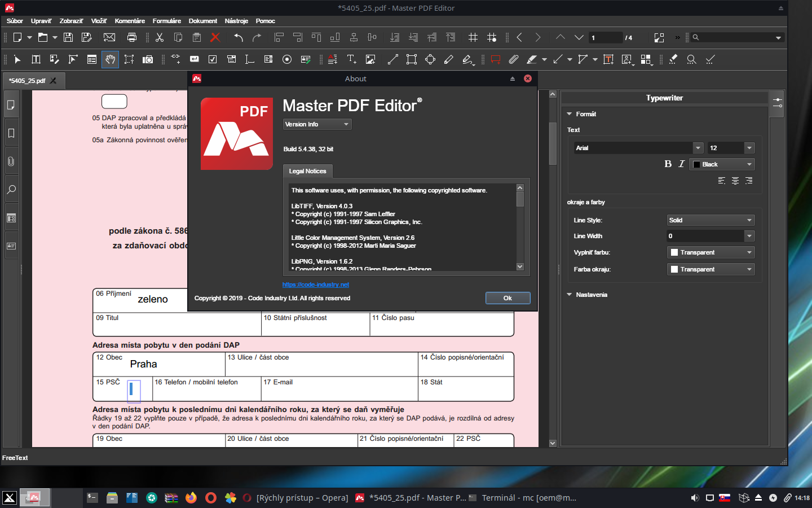
Task: Print the document with the printer icon
Action: pyautogui.click(x=132, y=37)
